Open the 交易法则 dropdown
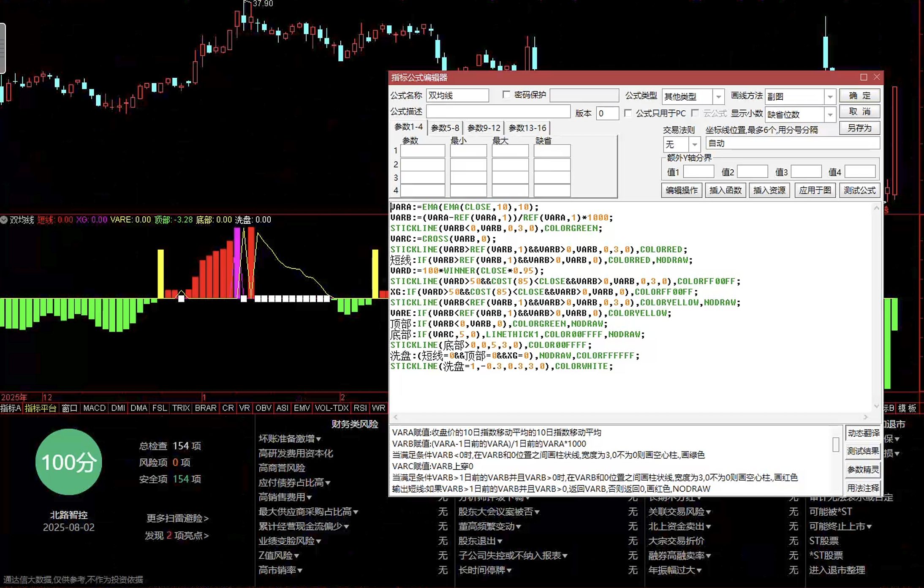Viewport: 924px width, 588px height. [694, 144]
